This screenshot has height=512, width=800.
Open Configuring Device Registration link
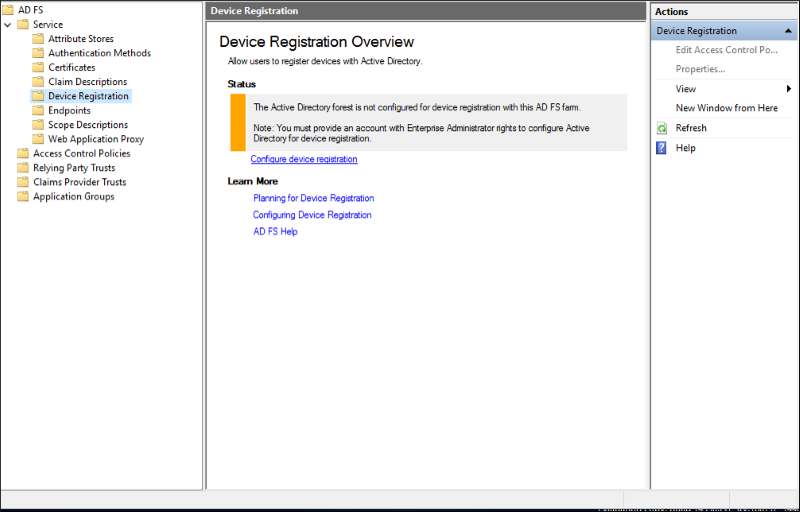click(312, 215)
